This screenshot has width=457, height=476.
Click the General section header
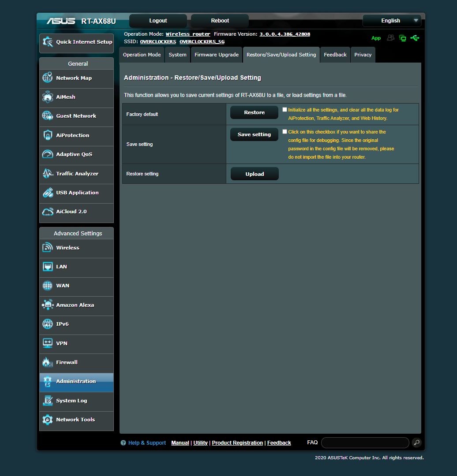(x=77, y=64)
